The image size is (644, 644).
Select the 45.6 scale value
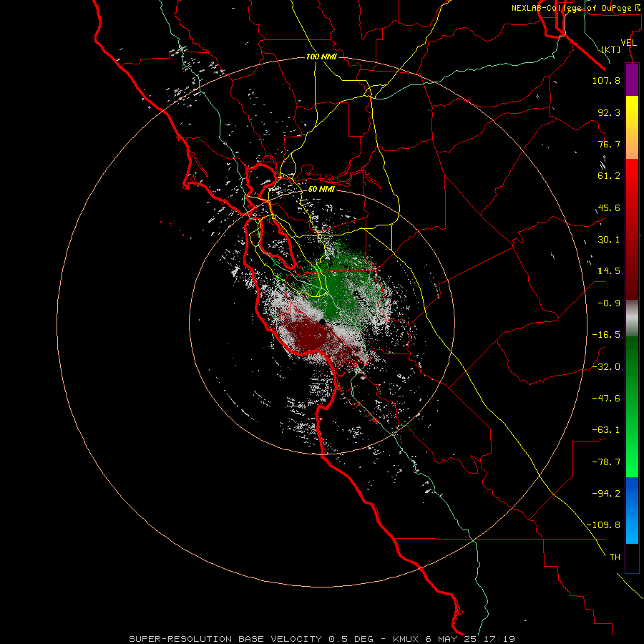pos(609,208)
